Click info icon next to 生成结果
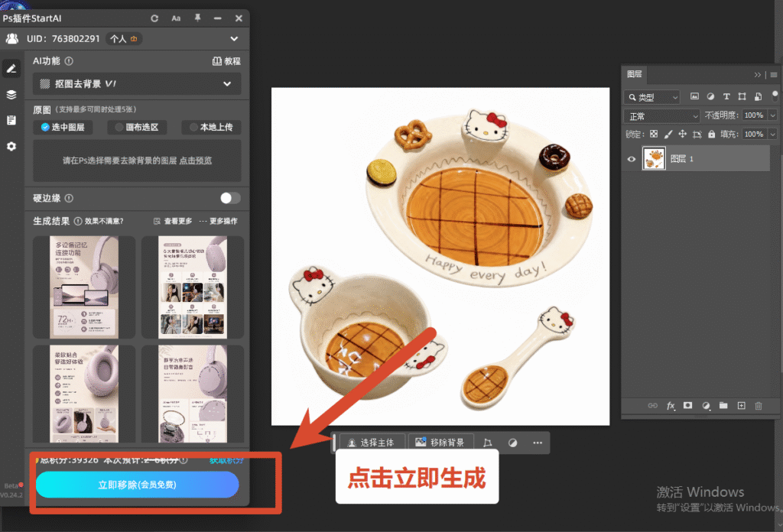783x532 pixels. tap(78, 221)
